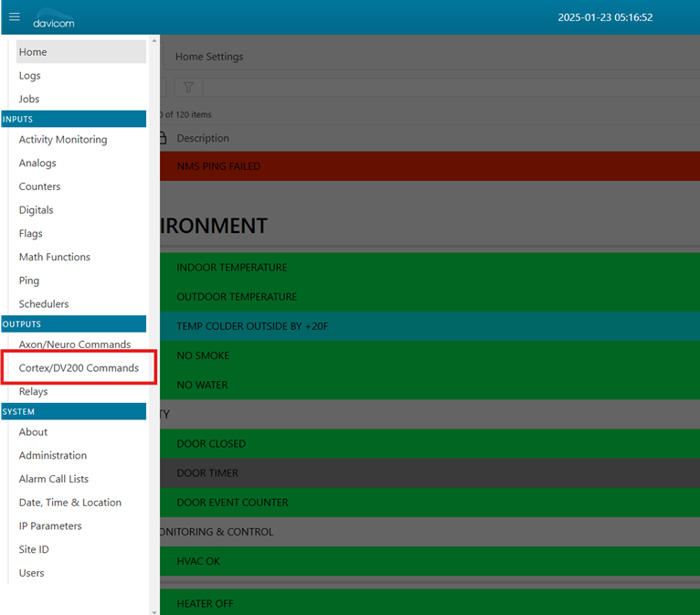Click the lock icon column header
Image resolution: width=700 pixels, height=615 pixels.
pyautogui.click(x=163, y=138)
